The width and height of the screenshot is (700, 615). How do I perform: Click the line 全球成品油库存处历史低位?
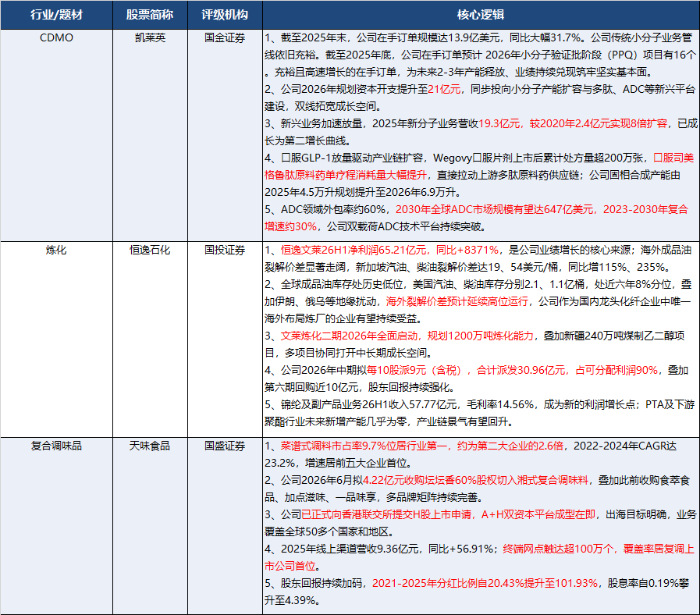pos(478,285)
